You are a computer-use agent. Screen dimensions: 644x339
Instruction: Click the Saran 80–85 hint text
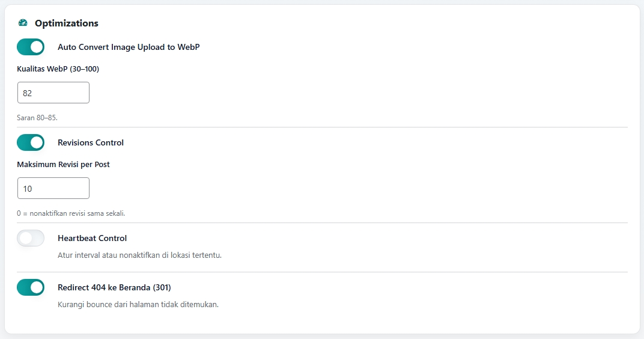37,118
